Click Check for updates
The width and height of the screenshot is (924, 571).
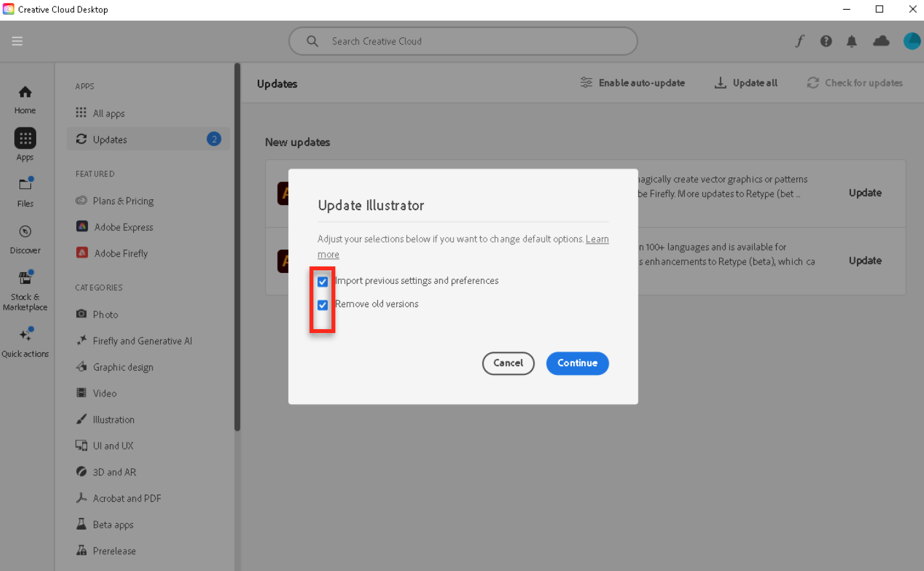point(854,83)
